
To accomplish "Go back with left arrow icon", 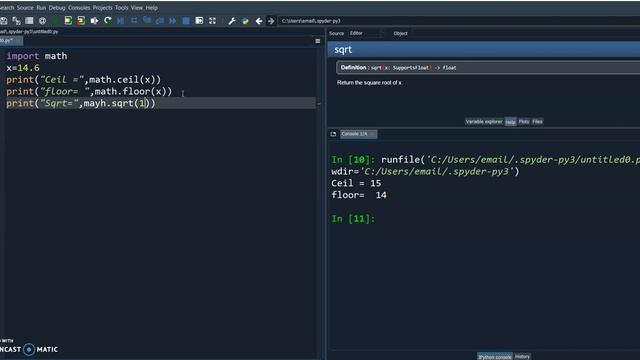I will point(259,21).
